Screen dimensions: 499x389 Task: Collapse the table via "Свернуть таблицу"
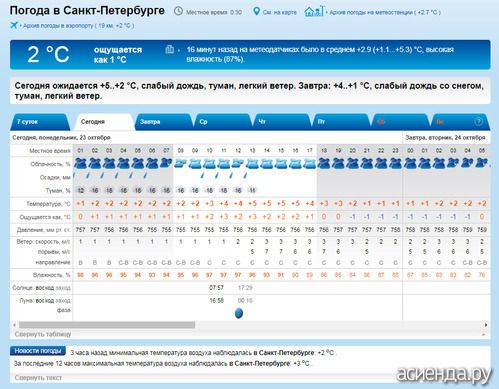point(43,334)
